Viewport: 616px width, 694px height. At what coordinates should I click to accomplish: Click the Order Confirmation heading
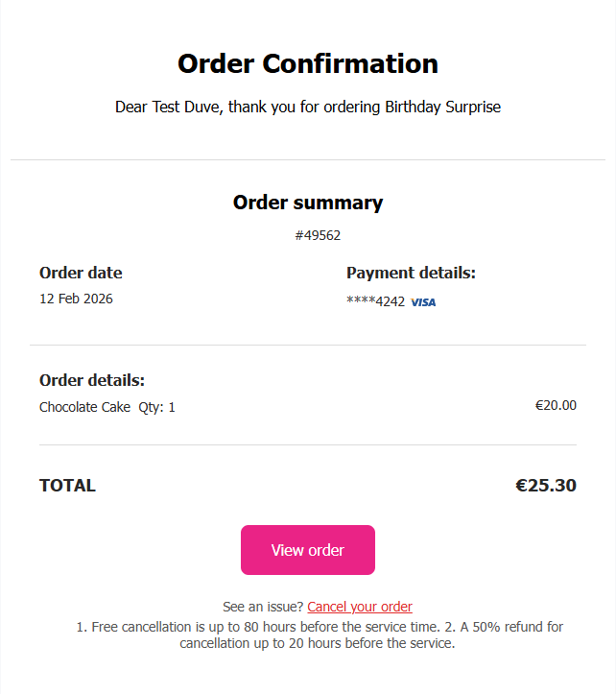308,64
